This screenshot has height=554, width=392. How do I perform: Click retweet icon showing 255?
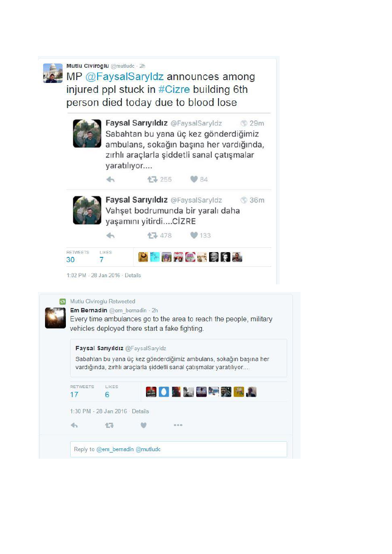pos(152,180)
